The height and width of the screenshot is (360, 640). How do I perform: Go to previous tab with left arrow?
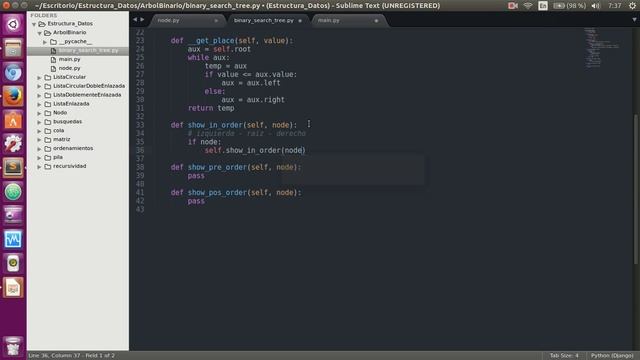[x=135, y=20]
